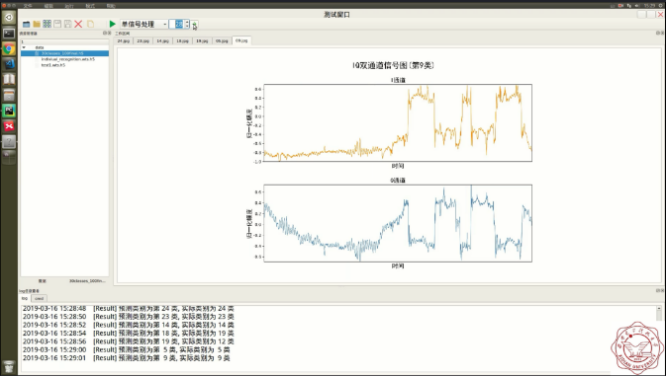This screenshot has width=666, height=376.
Task: Click the copy document toolbar icon
Action: pos(90,24)
